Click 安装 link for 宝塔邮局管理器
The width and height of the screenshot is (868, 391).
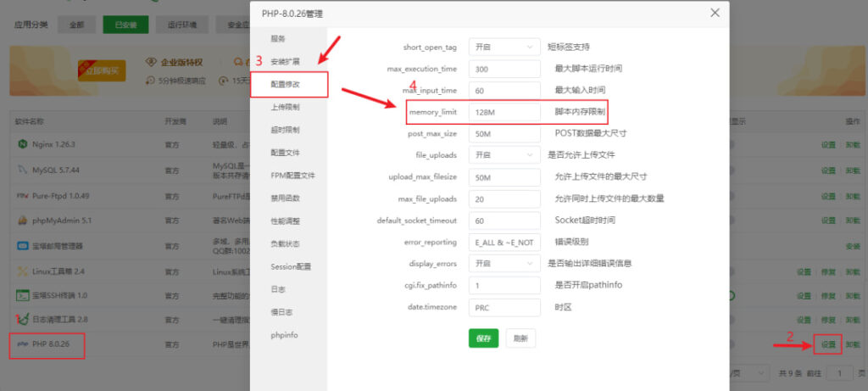click(x=853, y=245)
